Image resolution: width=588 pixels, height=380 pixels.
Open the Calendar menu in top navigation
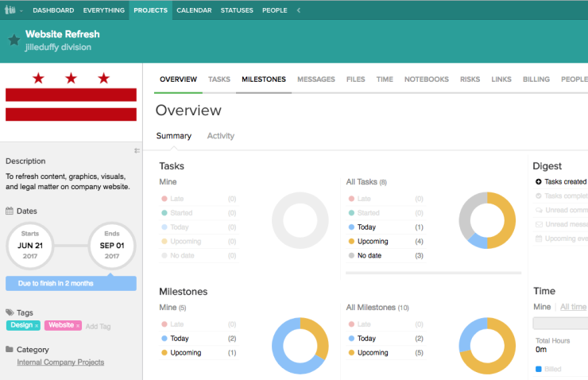pyautogui.click(x=194, y=10)
